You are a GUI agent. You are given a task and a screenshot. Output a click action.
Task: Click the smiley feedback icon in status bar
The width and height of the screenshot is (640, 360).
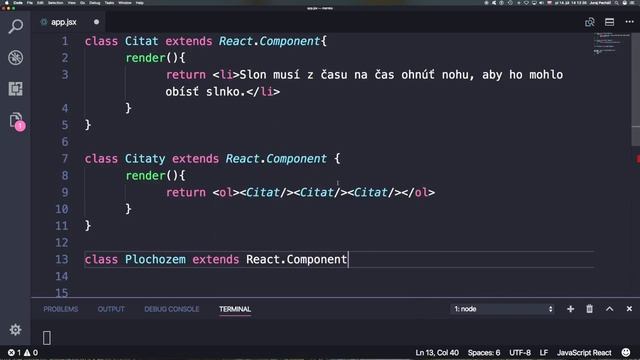click(x=626, y=352)
